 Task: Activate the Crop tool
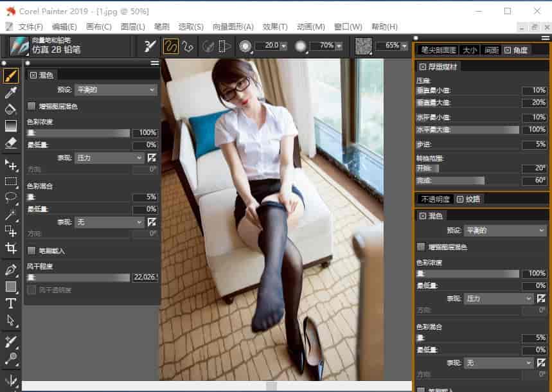[x=11, y=248]
